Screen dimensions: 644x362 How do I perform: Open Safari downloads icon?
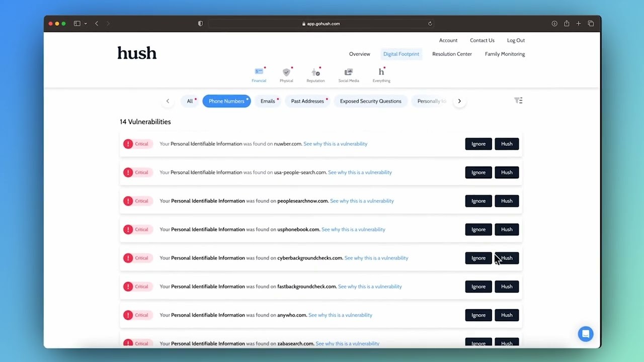(x=554, y=24)
